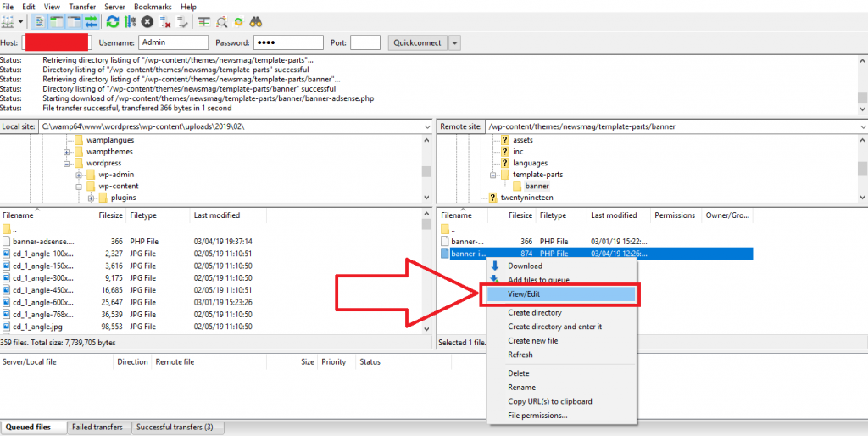868x436 pixels.
Task: Reconnect to last used server
Action: coord(182,21)
